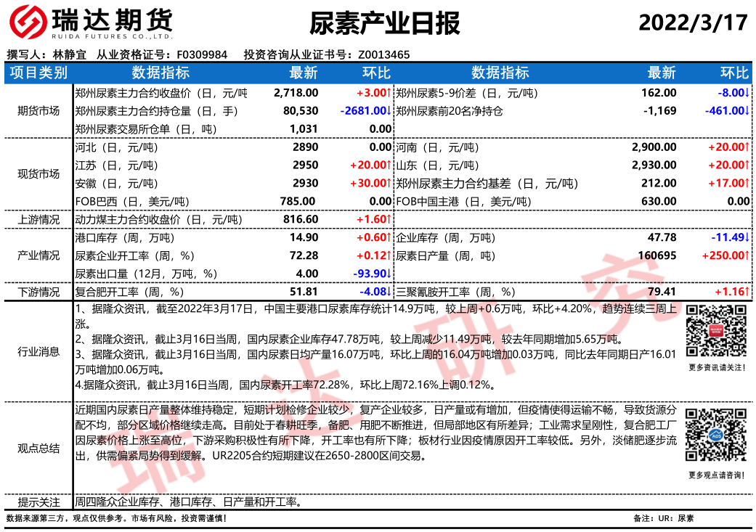This screenshot has width=756, height=532.
Task: Click the report date 2022/3/17
Action: [693, 22]
